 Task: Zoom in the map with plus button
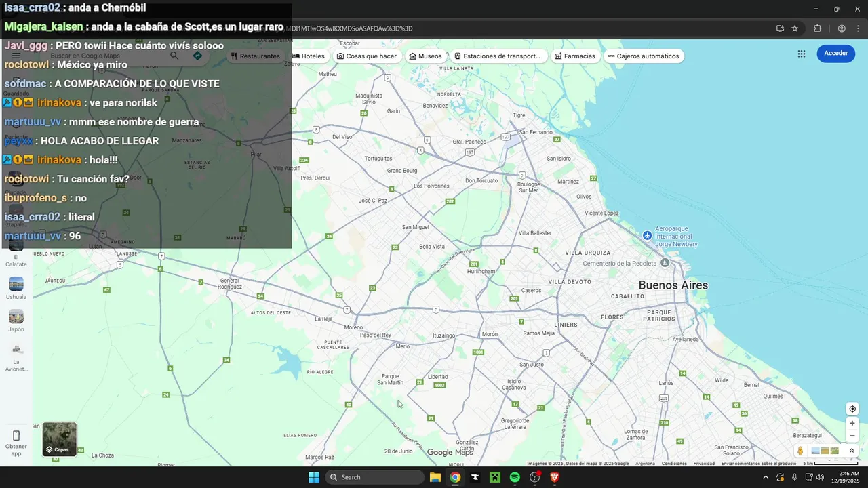tap(852, 423)
